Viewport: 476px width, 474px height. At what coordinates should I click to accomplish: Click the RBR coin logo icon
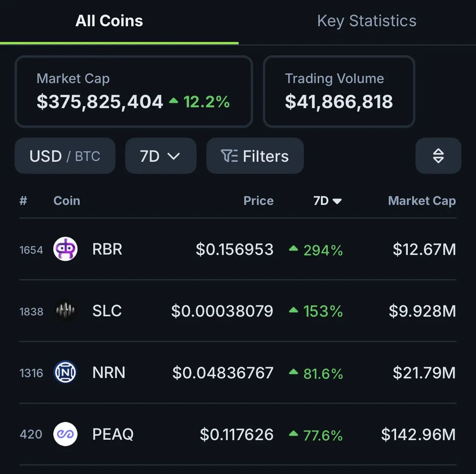65,249
